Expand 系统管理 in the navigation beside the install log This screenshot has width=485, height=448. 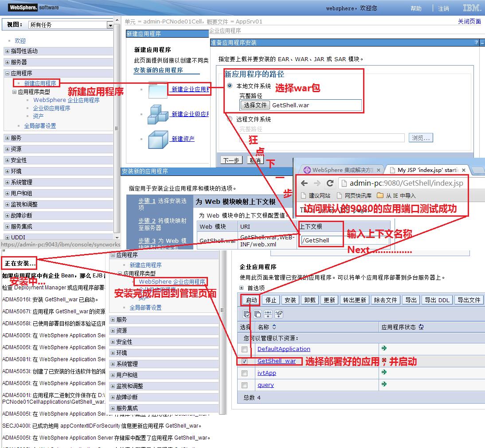[x=113, y=364]
